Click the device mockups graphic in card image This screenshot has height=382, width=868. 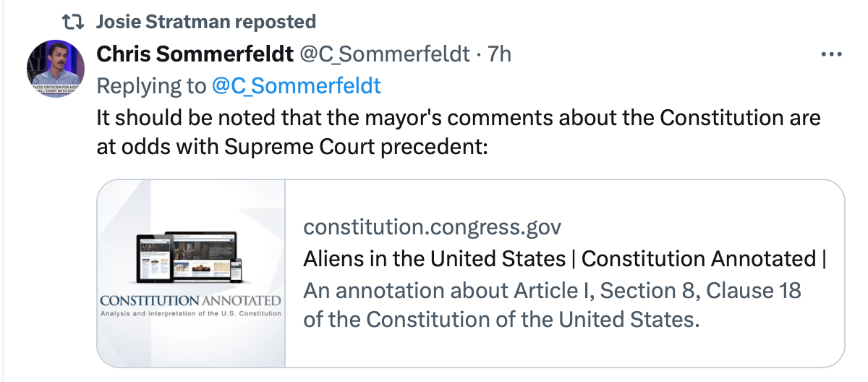(x=188, y=258)
